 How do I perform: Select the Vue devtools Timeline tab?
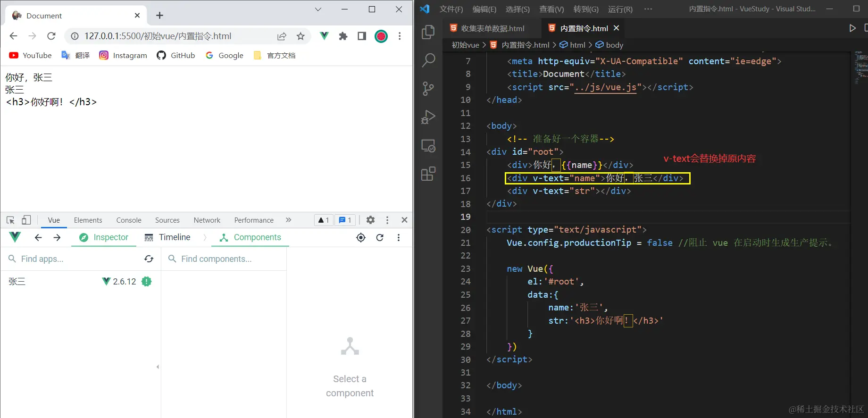coord(167,237)
